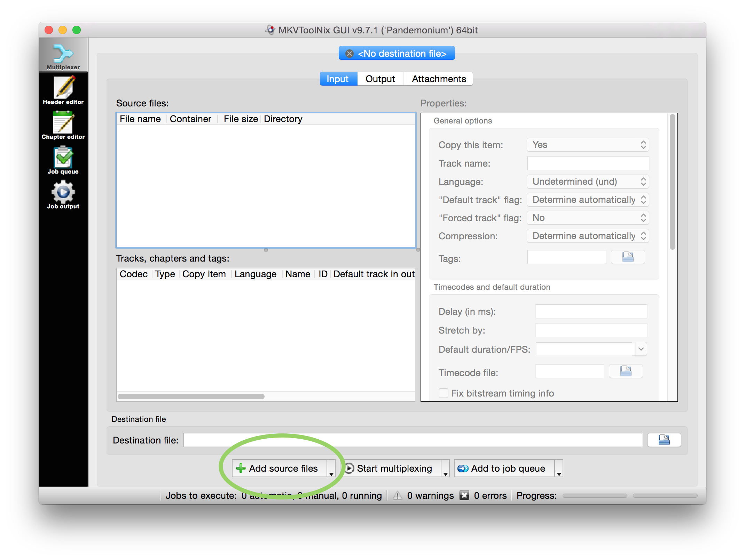Open the Default track flag dropdown
The width and height of the screenshot is (745, 560).
point(588,200)
